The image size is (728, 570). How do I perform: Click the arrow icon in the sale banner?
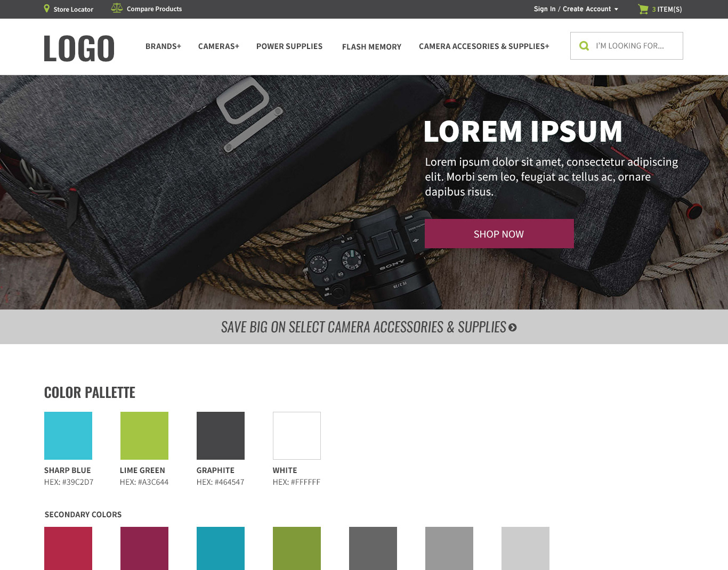click(x=513, y=328)
